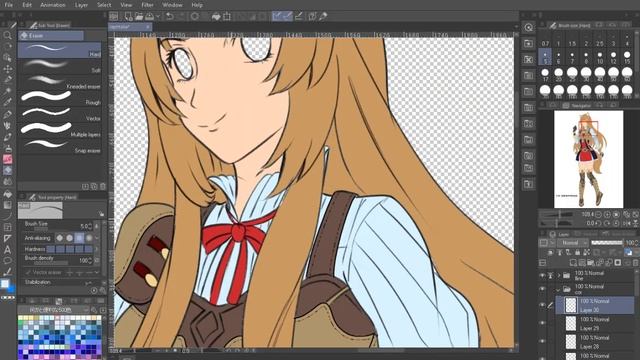Toggle visibility of line folder layer
This screenshot has width=640, height=360.
(x=542, y=276)
